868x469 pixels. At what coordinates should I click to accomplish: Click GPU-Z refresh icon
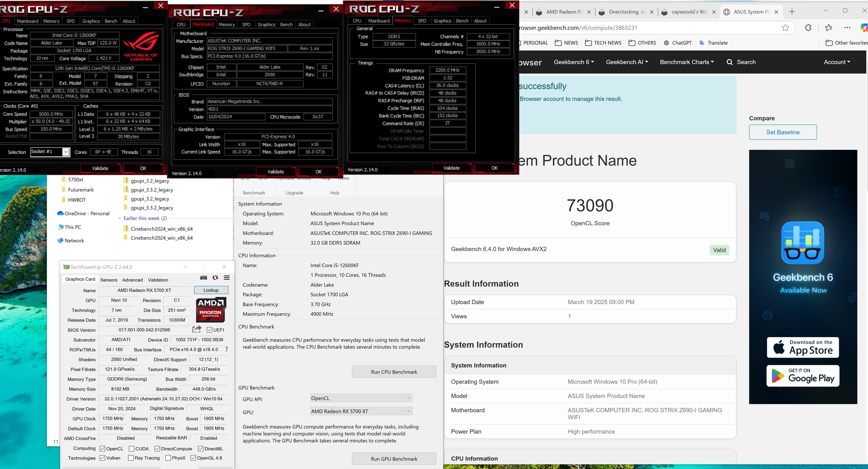coord(215,278)
